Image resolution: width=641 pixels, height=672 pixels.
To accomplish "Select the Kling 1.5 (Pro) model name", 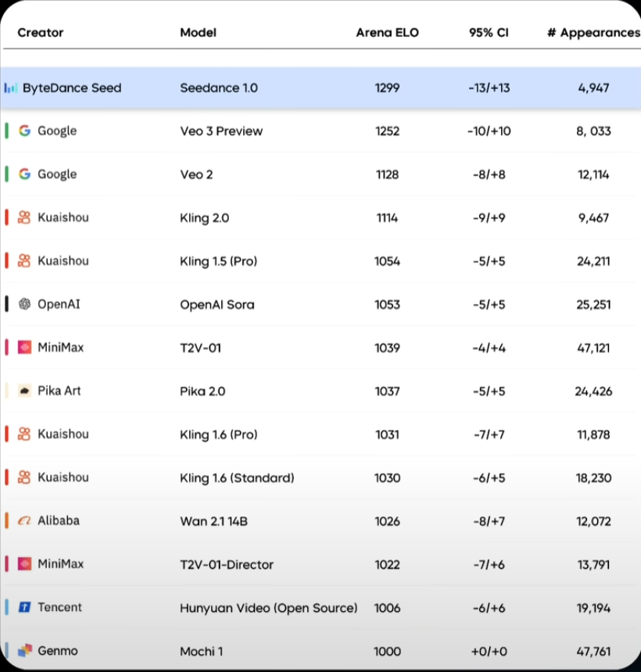I will (x=219, y=262).
